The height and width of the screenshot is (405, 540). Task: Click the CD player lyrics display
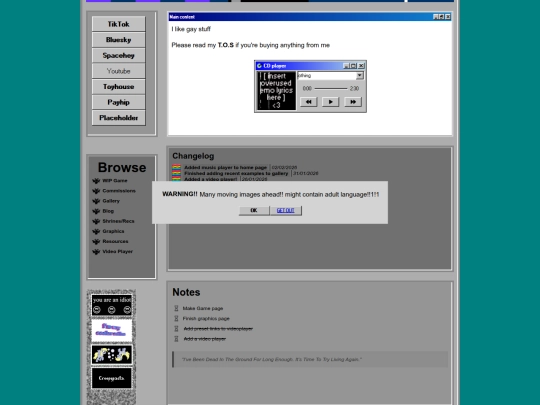(277, 91)
